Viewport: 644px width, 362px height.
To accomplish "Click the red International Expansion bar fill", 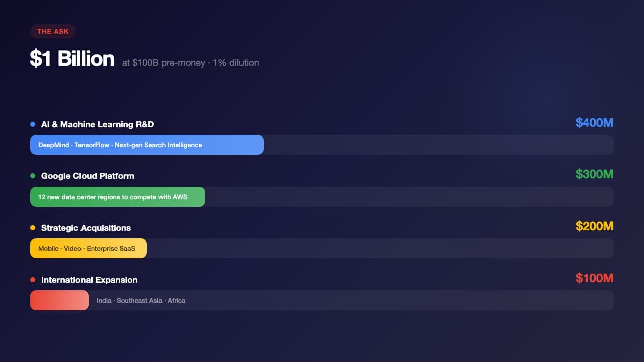I will [x=59, y=300].
